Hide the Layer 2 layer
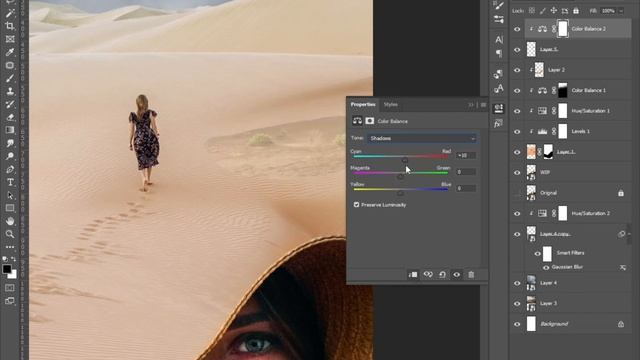Image resolution: width=640 pixels, height=360 pixels. [x=517, y=70]
